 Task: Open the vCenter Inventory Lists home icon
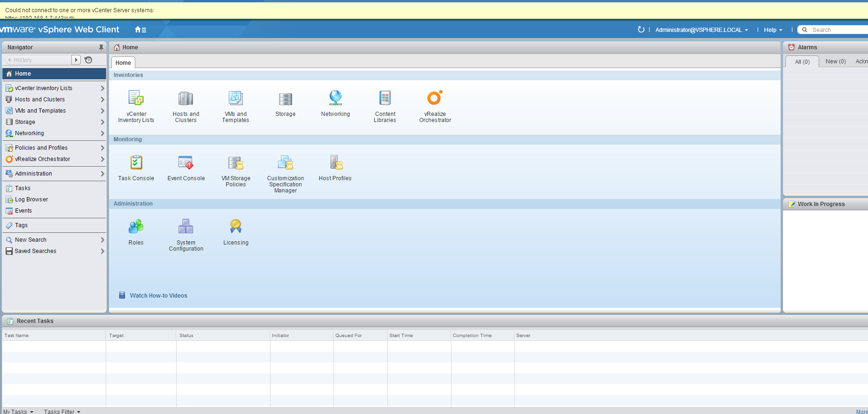point(136,98)
